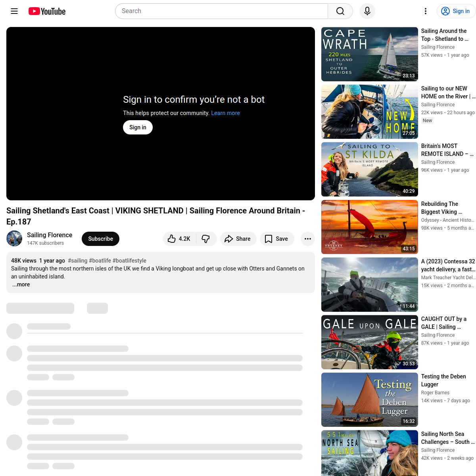Subscribe to Sailing Florence channel
The width and height of the screenshot is (476, 476).
point(100,239)
